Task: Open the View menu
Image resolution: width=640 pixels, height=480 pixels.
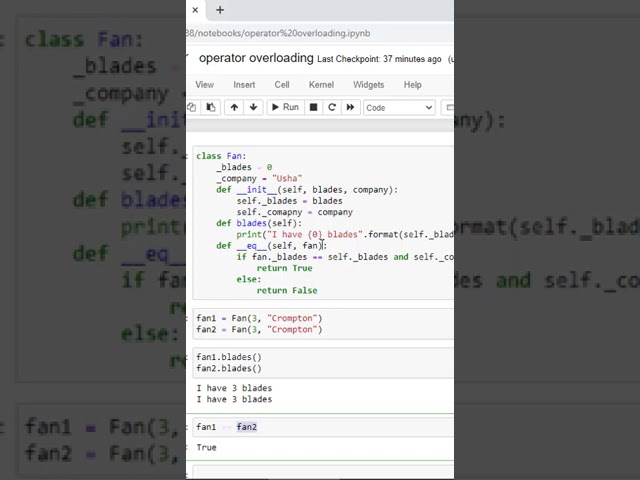Action: point(204,85)
